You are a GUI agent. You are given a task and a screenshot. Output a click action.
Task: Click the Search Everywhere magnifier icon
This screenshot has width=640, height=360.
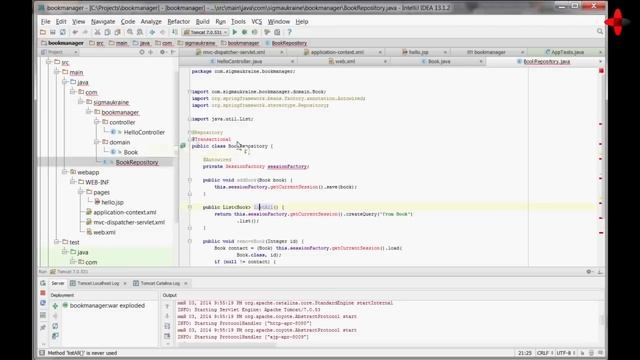(600, 31)
